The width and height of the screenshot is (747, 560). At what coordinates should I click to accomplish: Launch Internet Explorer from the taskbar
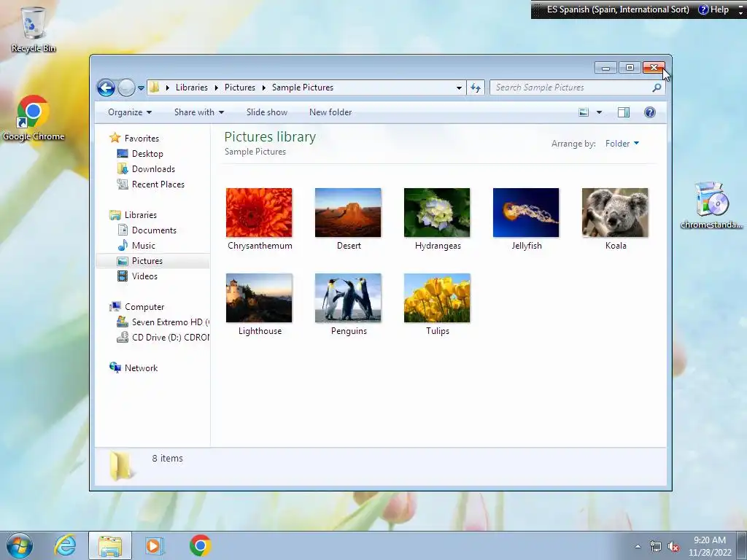coord(65,545)
